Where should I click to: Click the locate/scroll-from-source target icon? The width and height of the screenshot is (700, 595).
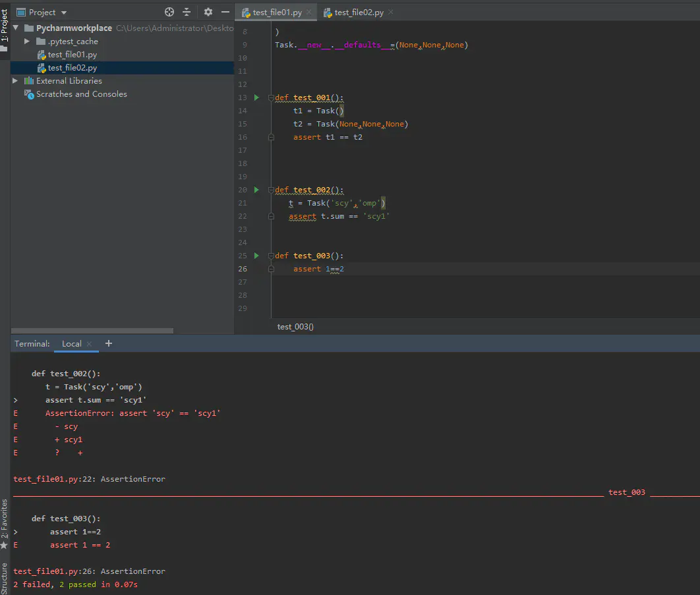tap(169, 12)
